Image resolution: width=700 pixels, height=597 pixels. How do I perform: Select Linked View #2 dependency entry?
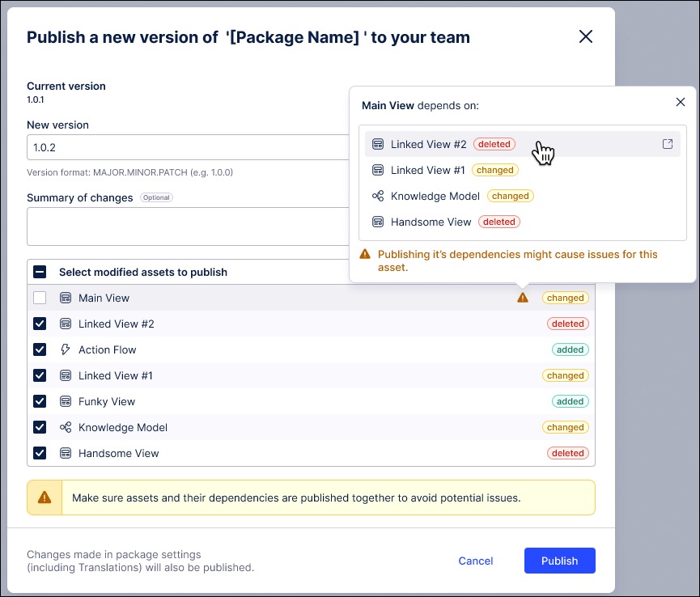(429, 144)
